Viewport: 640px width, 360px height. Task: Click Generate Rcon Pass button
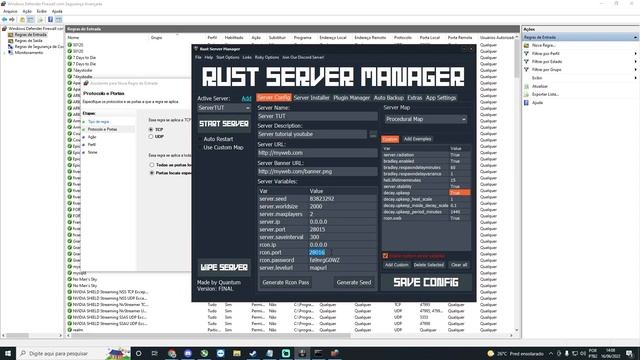[286, 282]
